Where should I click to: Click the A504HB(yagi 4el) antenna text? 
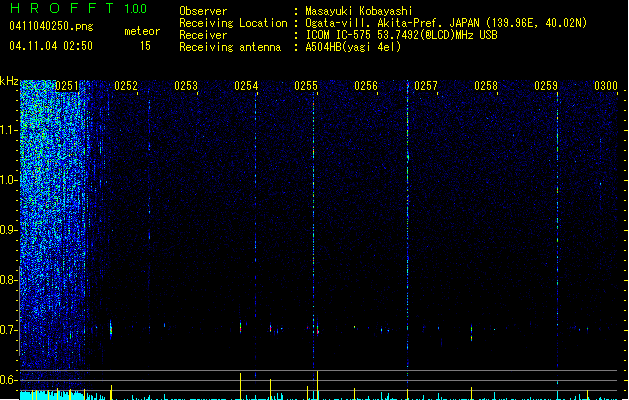[353, 47]
